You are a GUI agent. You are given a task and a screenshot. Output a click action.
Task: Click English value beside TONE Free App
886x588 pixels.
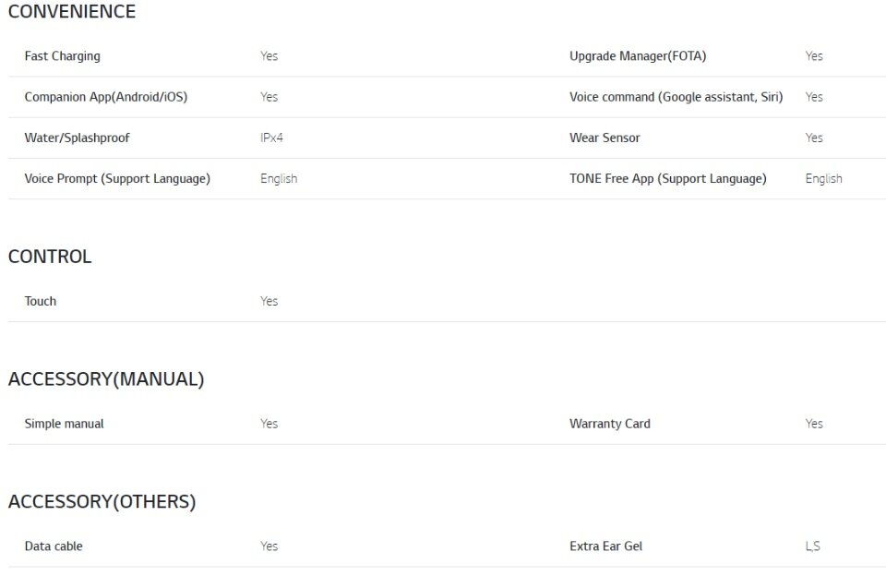[x=823, y=179]
